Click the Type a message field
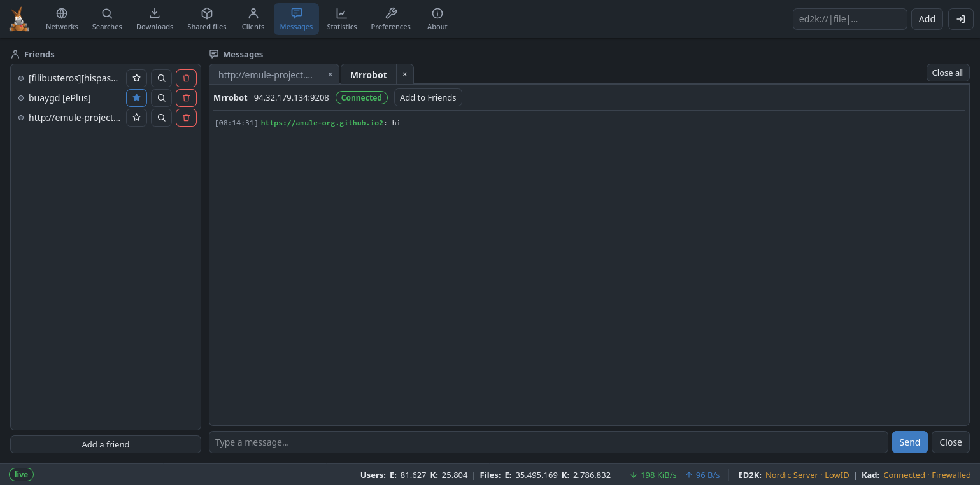The height and width of the screenshot is (485, 980). coord(548,442)
